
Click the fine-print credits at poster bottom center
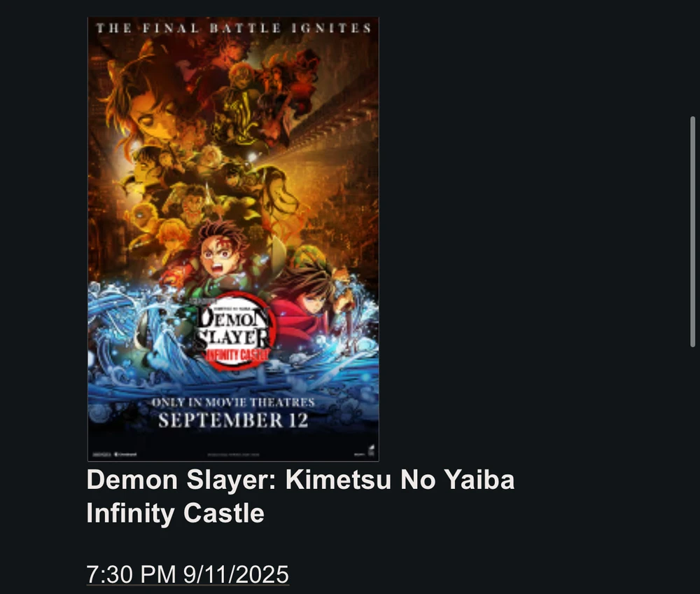point(234,455)
